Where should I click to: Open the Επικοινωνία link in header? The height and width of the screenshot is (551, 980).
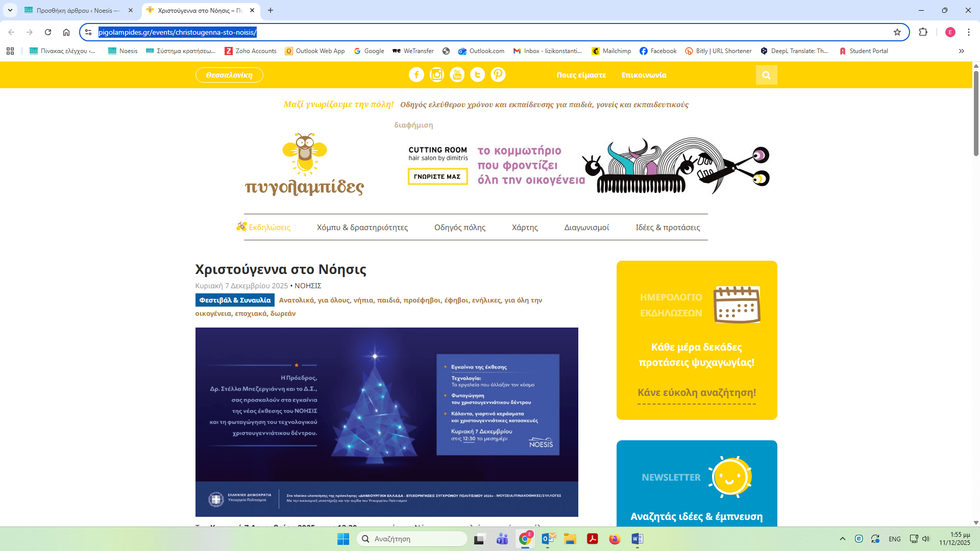pos(644,75)
